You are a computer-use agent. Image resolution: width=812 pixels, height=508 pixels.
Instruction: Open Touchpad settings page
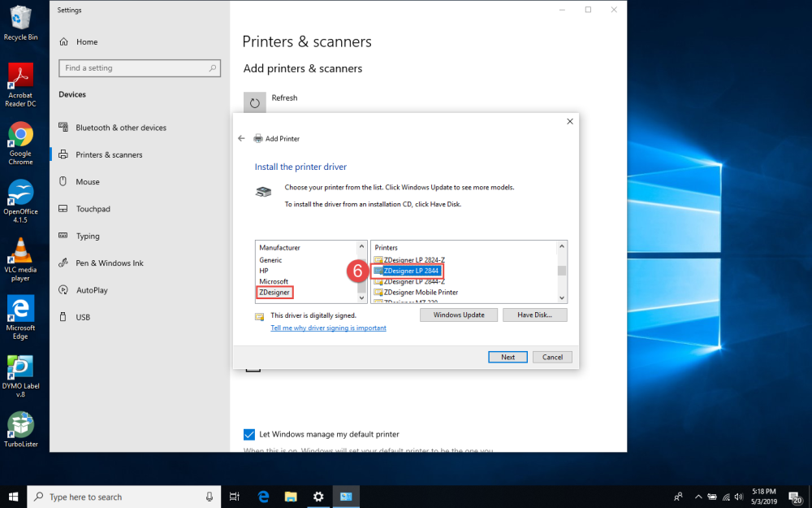(93, 209)
